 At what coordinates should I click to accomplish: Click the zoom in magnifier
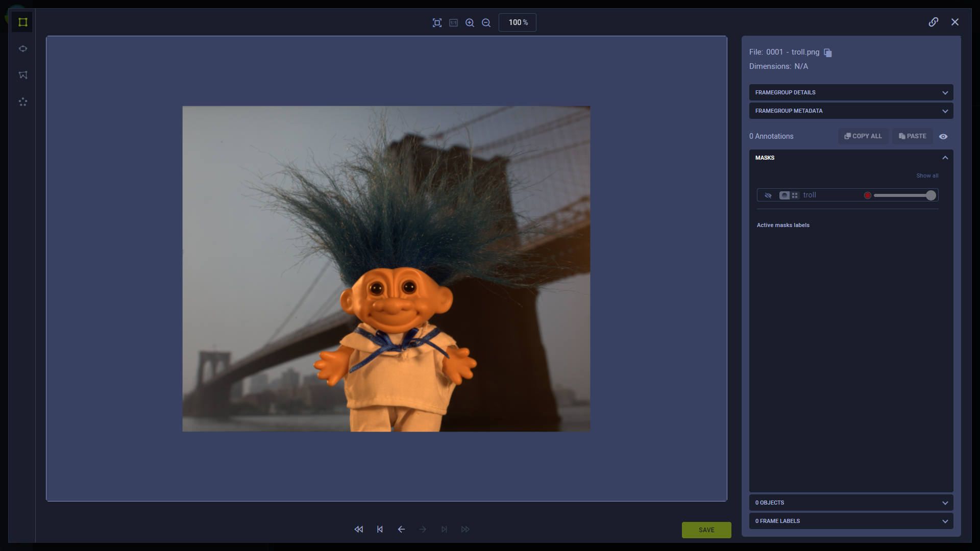(x=470, y=22)
